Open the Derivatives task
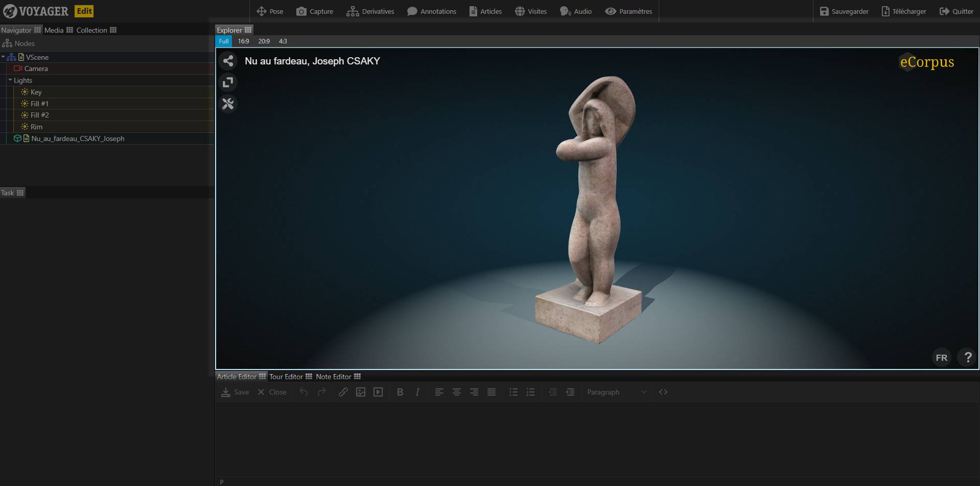This screenshot has width=980, height=486. pyautogui.click(x=370, y=11)
